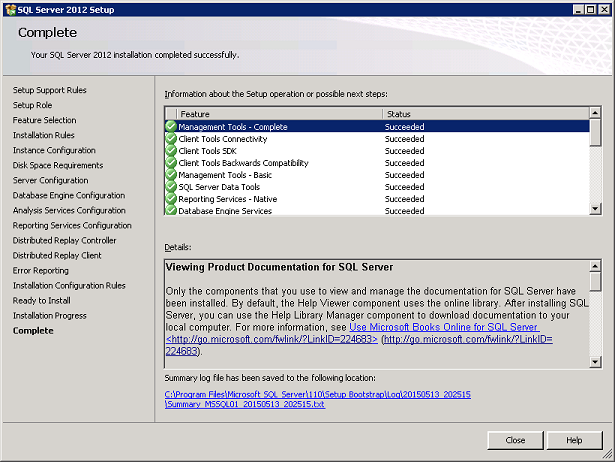Open the Summary log file path link
Image resolution: width=615 pixels, height=462 pixels.
click(x=318, y=399)
